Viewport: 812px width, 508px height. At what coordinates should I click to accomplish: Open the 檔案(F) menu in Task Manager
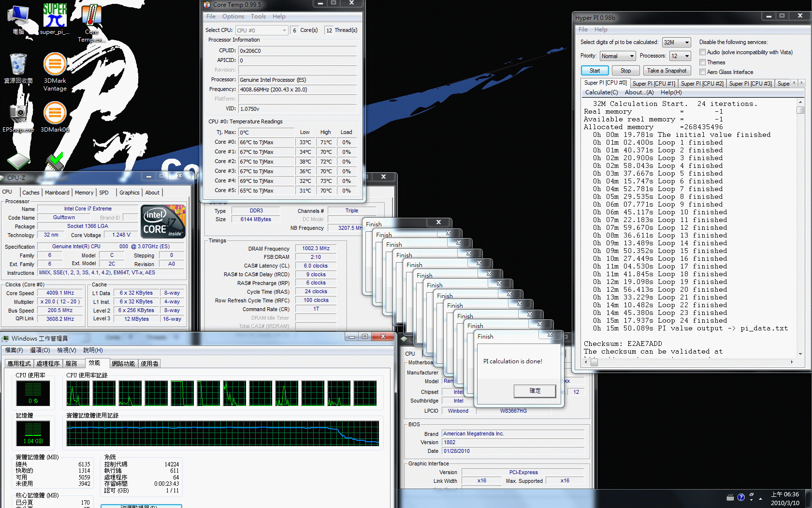[14, 350]
